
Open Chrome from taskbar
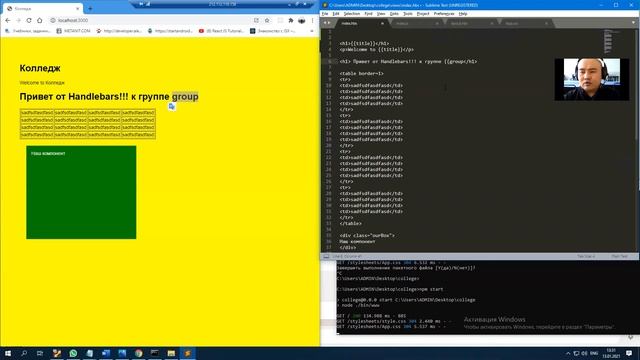(138, 353)
